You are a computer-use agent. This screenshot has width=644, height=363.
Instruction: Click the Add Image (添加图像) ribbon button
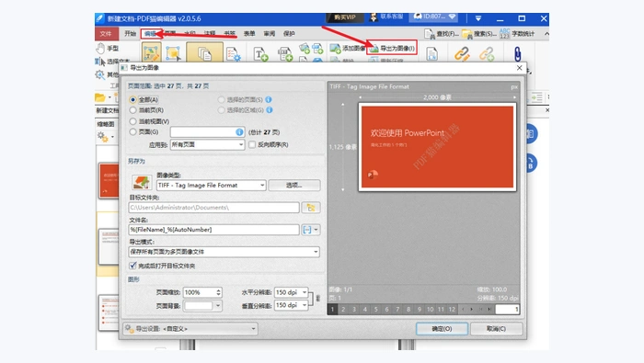(x=347, y=49)
